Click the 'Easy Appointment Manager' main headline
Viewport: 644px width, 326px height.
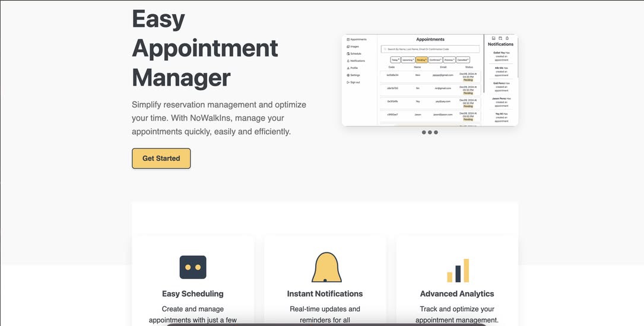205,48
